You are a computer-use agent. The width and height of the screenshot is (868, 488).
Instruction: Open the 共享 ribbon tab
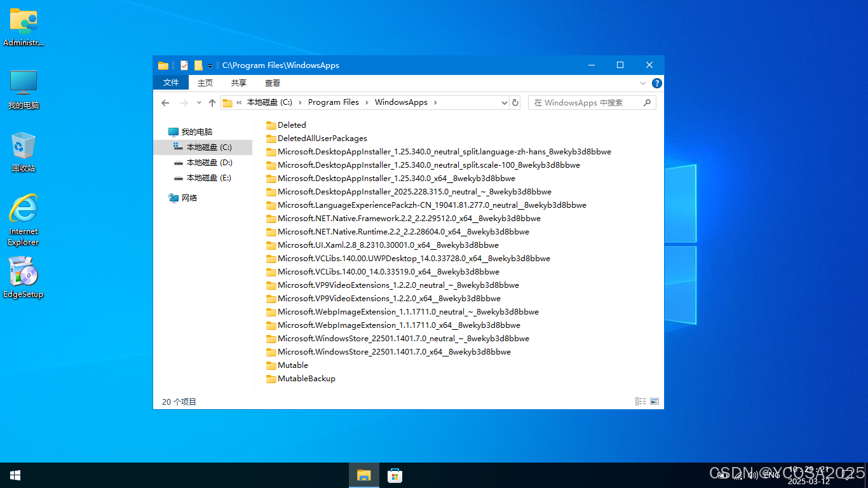click(239, 83)
